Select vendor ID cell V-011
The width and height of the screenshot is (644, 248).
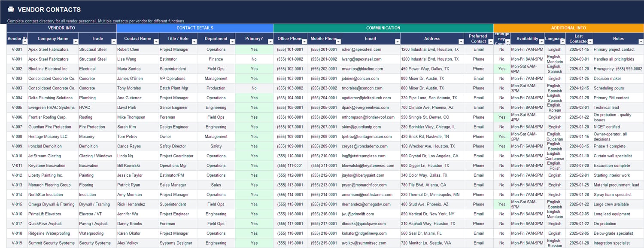point(17,165)
